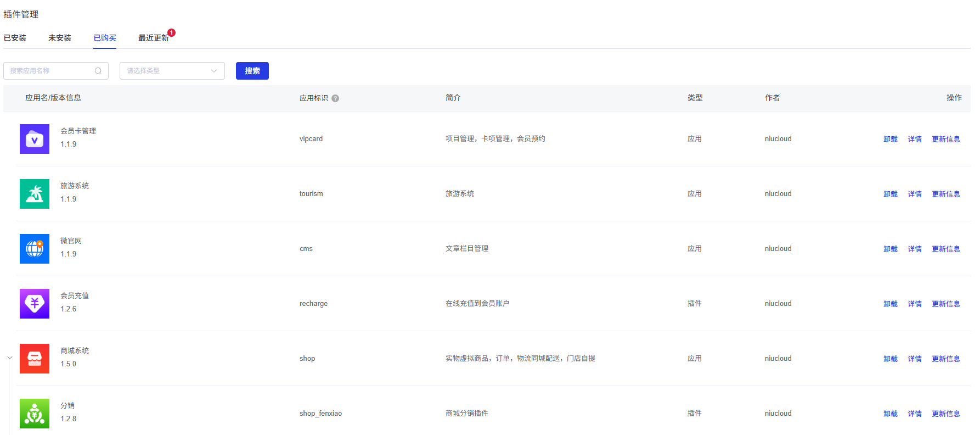Viewport: 980px width, 435px height.
Task: Click the vipcard purple app icon
Action: click(35, 139)
